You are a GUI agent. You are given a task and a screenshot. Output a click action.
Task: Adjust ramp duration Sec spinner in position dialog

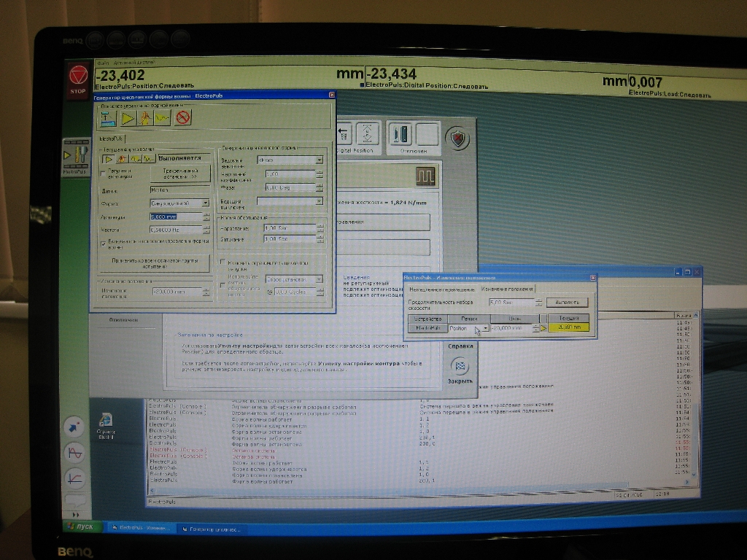[538, 303]
